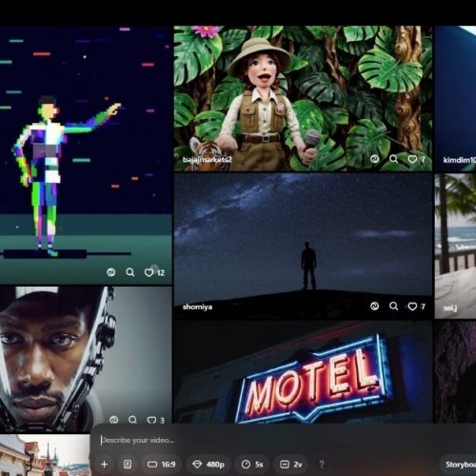476x476 pixels.
Task: Open the old town city video thumbnail
Action: 45,455
